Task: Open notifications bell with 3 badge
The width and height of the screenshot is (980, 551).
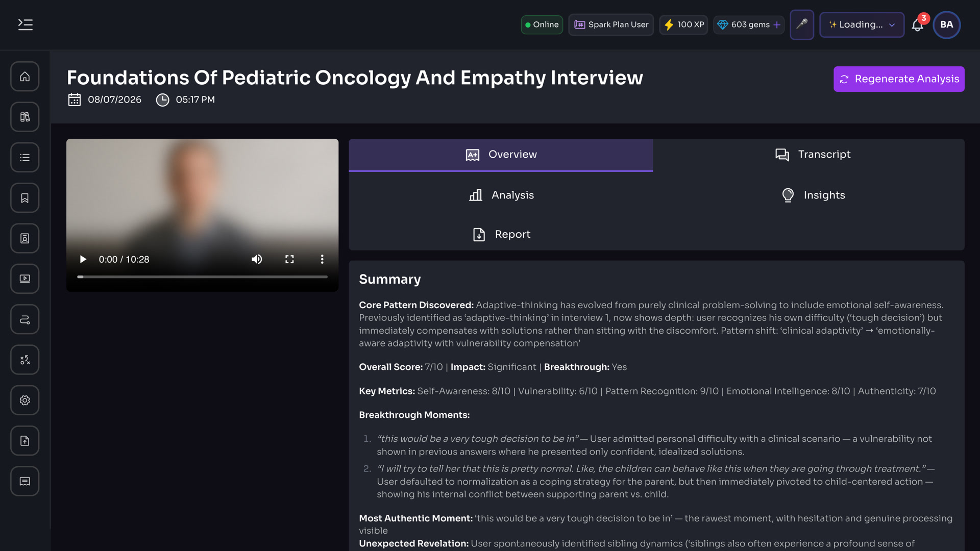Action: [918, 24]
